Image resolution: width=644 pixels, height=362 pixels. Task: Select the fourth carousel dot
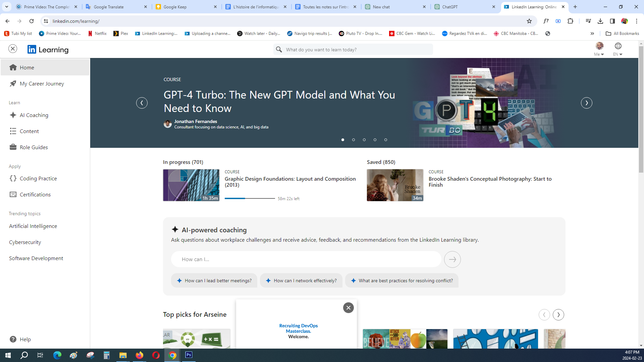[375, 140]
